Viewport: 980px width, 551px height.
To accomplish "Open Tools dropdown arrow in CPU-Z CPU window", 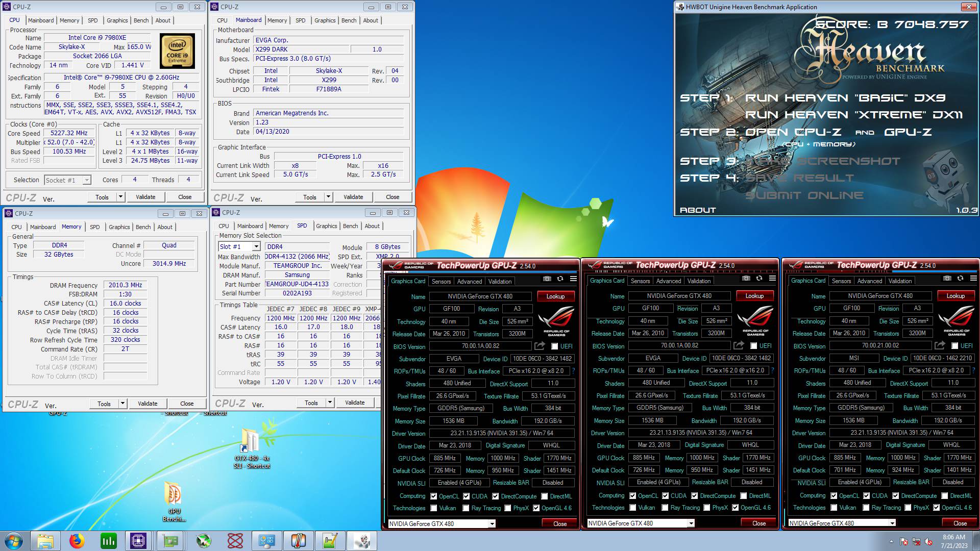I will click(120, 197).
